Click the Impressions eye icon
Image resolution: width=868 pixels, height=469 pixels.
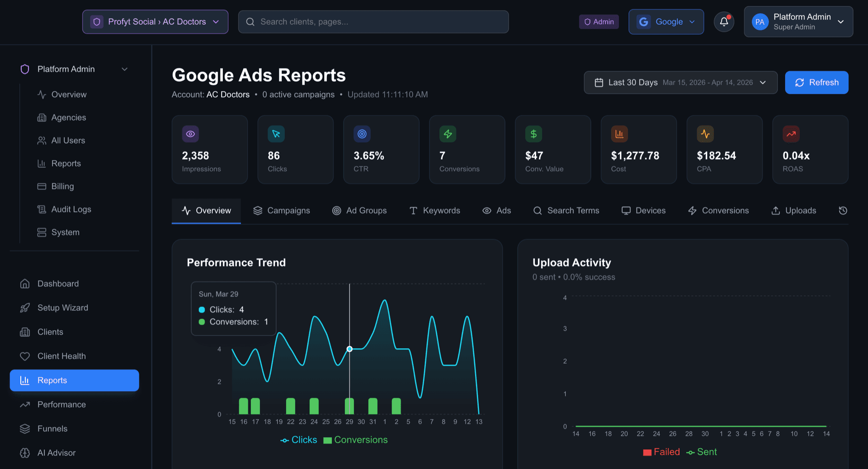click(190, 134)
